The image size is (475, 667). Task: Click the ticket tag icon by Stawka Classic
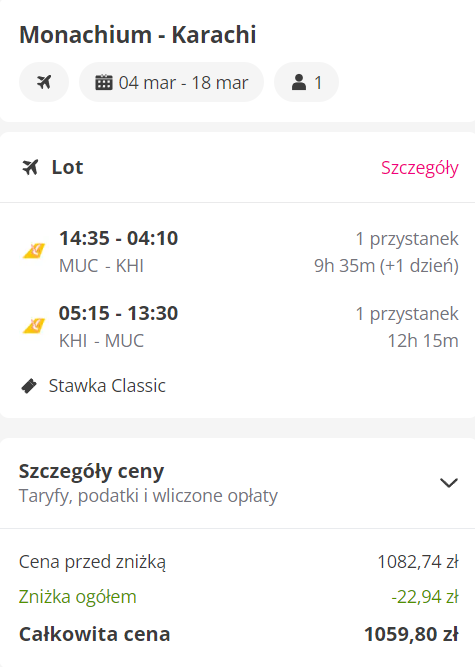click(29, 386)
